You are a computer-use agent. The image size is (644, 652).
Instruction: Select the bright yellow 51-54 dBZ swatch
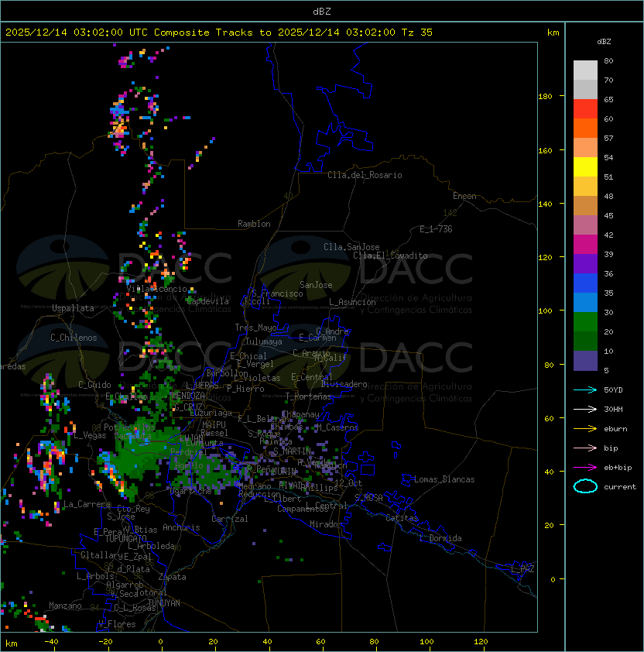[x=585, y=166]
